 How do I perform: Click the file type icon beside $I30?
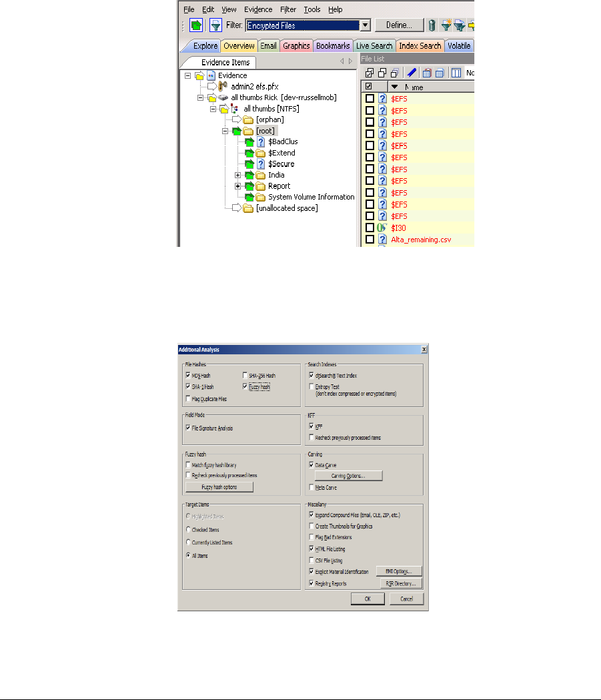pos(382,228)
